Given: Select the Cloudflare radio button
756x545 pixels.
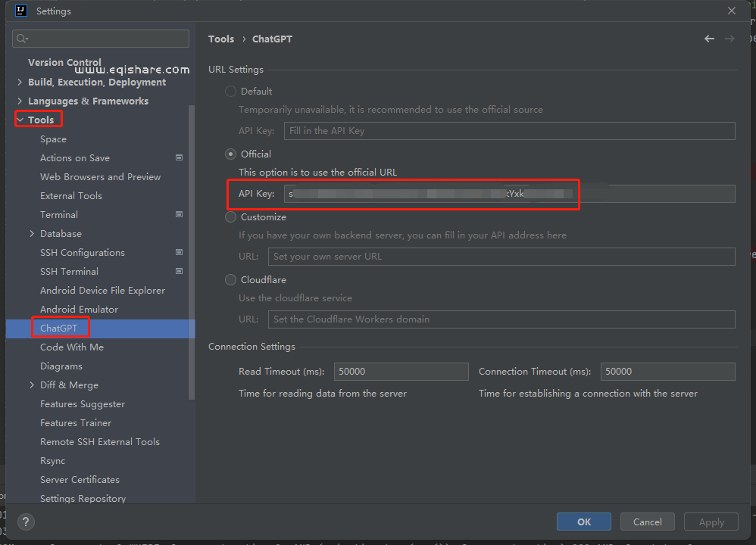Looking at the screenshot, I should coord(231,280).
